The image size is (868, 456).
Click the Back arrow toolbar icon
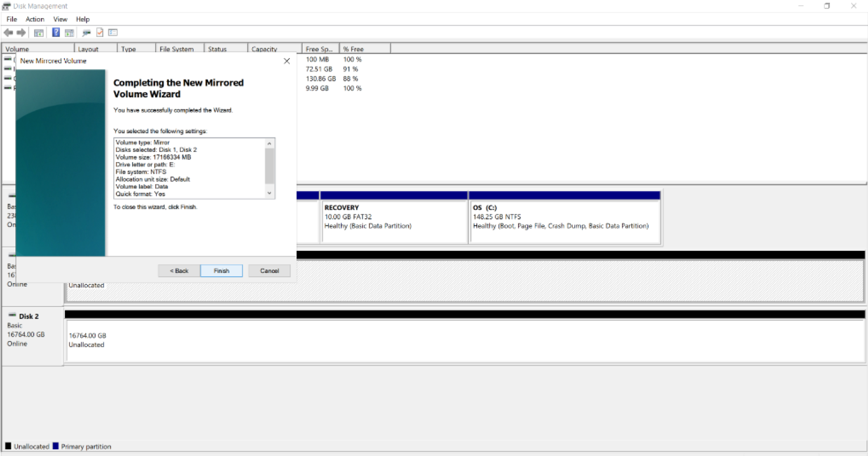(8, 32)
